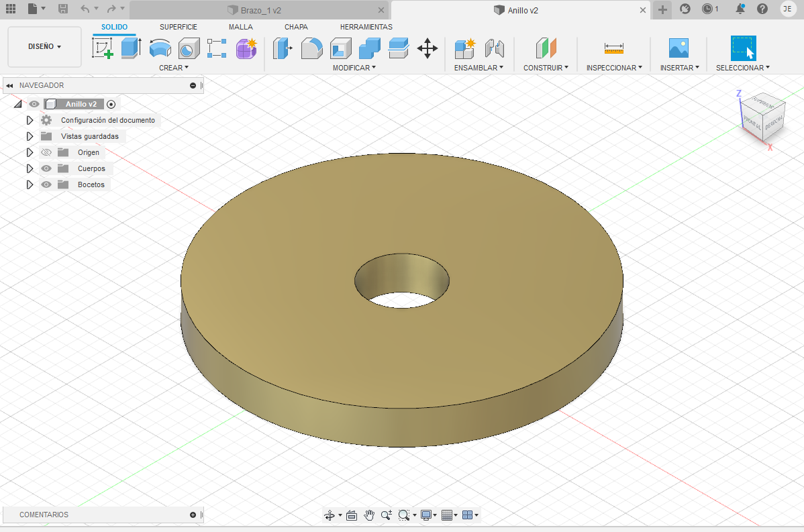Show the hidden Origen folder

point(46,152)
